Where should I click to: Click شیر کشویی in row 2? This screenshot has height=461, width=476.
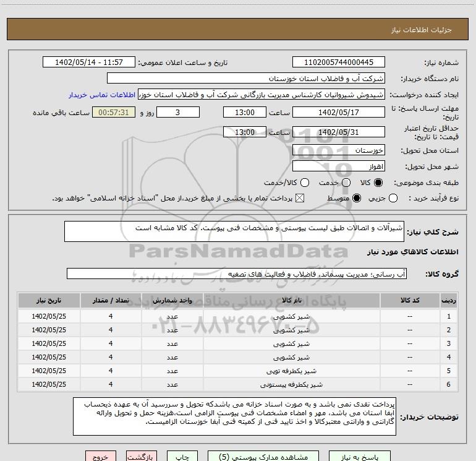click(291, 330)
